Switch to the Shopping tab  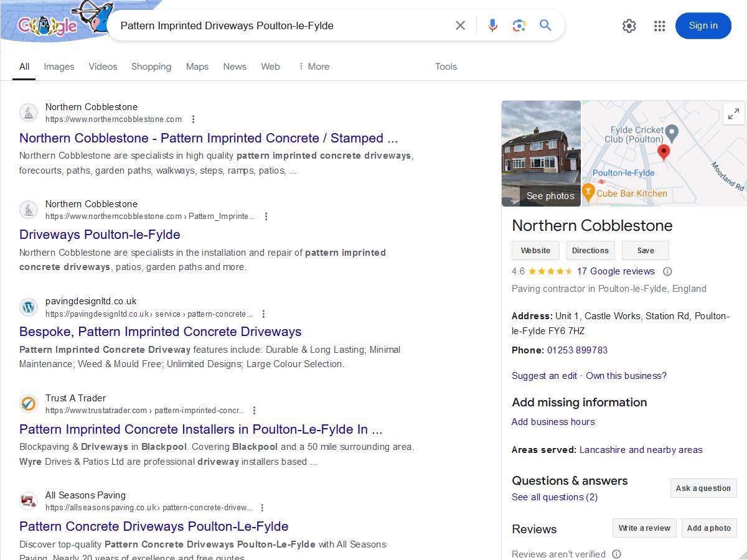point(151,67)
